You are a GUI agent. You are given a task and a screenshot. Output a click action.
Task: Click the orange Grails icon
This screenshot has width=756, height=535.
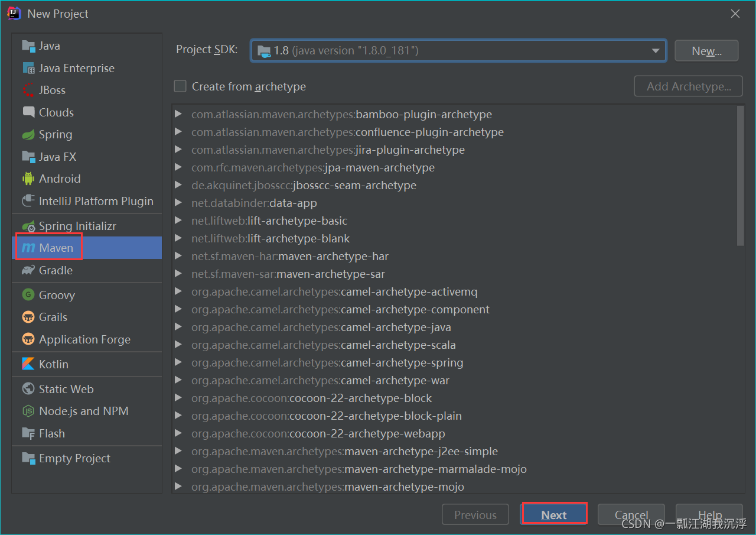coord(28,317)
